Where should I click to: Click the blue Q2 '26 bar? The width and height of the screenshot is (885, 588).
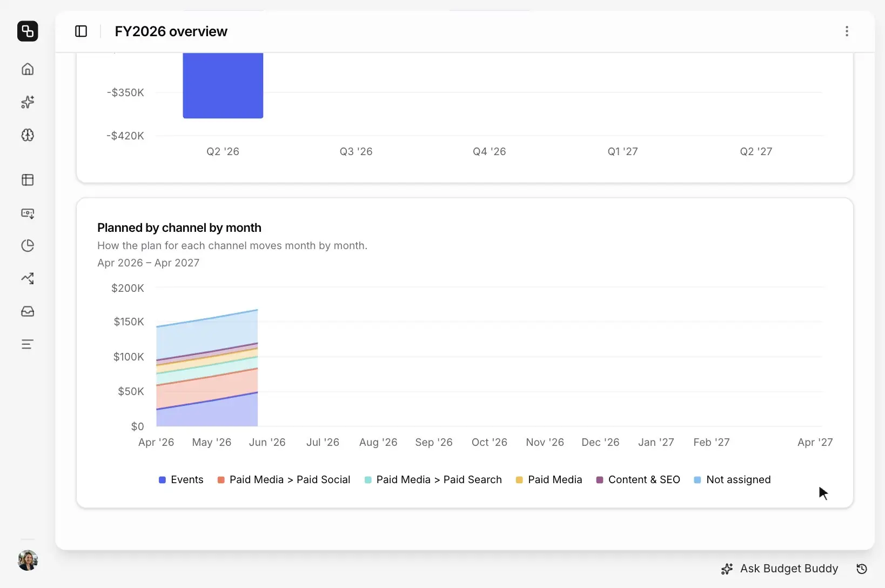(x=223, y=85)
